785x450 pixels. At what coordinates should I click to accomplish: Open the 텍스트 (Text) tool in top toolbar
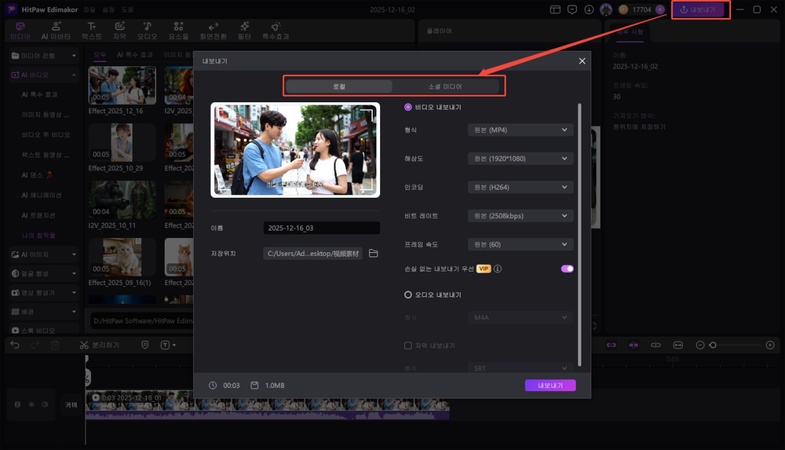click(92, 30)
